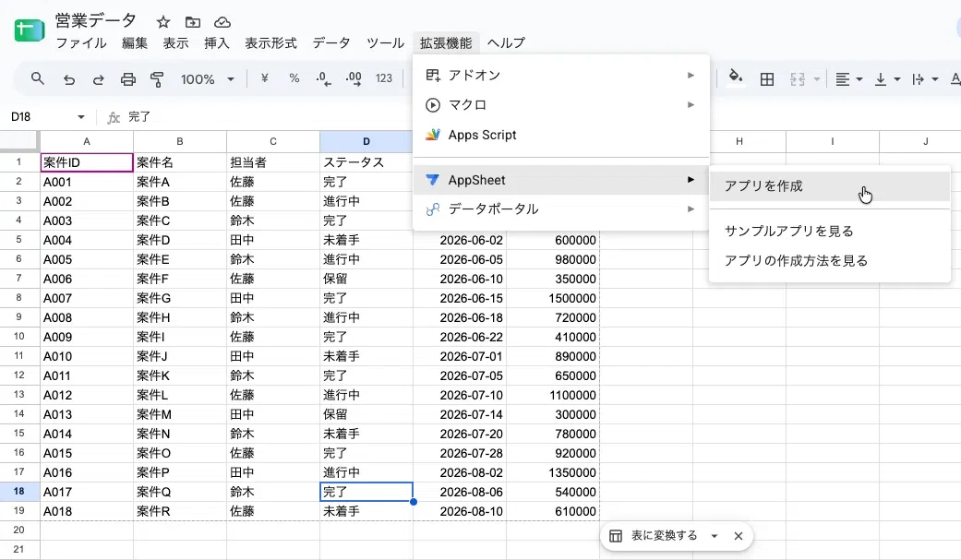Select the 保留 cell in row 7
The width and height of the screenshot is (961, 560).
pos(366,279)
